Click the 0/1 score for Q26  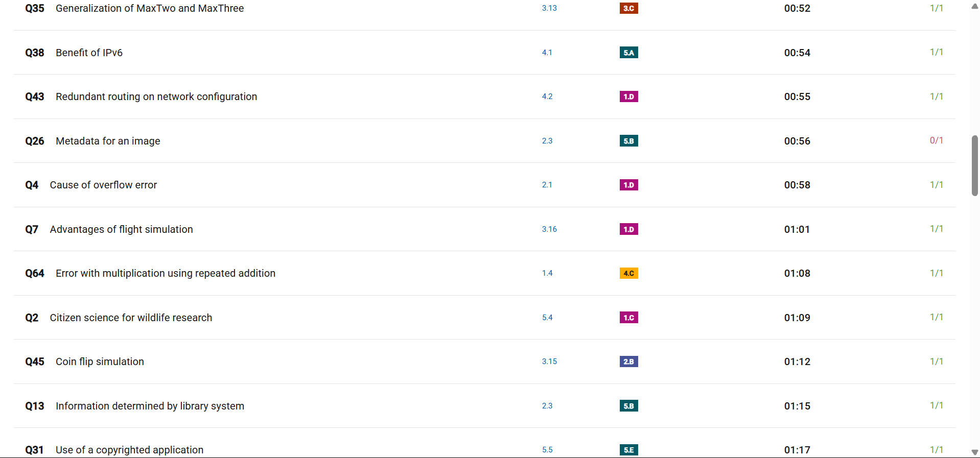(x=936, y=140)
